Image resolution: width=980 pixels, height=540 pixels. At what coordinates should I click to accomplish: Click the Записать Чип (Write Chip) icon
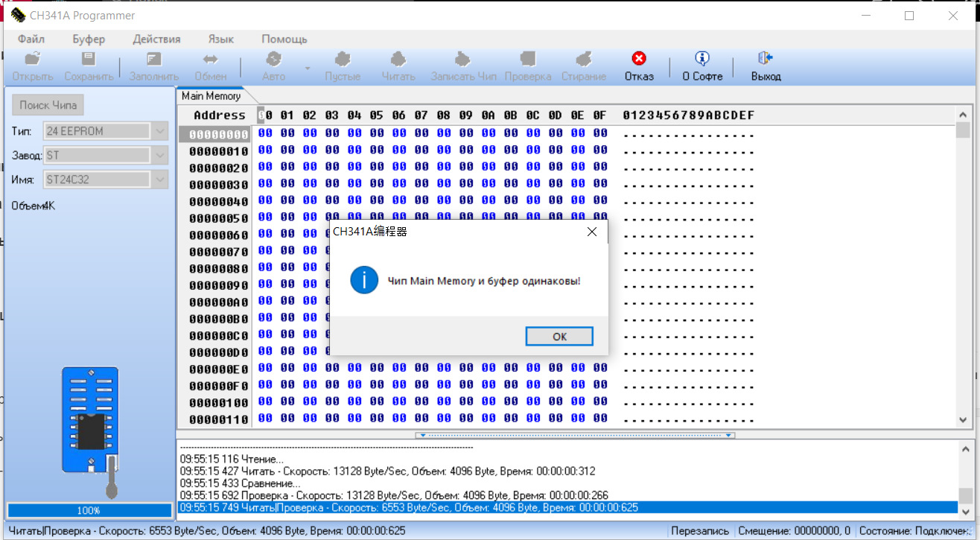click(x=463, y=59)
